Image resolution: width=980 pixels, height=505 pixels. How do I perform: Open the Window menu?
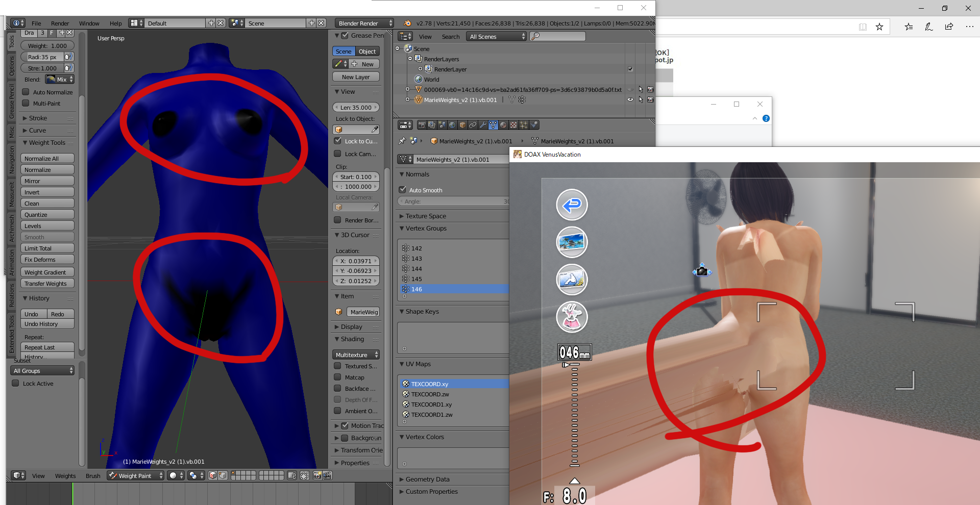pos(89,23)
